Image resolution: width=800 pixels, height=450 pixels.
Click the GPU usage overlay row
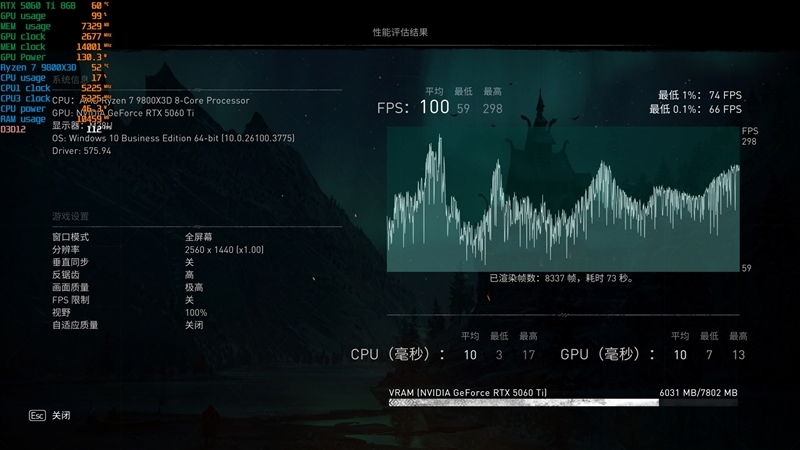tap(54, 16)
